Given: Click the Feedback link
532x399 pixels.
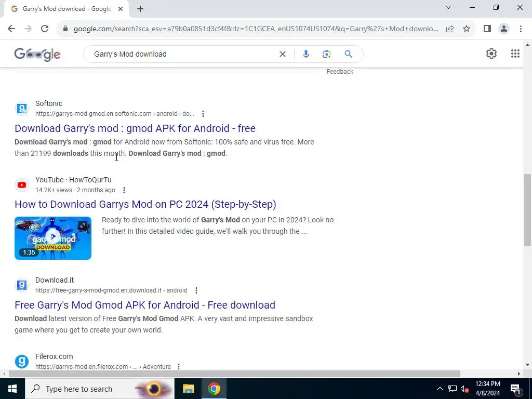Looking at the screenshot, I should [340, 72].
